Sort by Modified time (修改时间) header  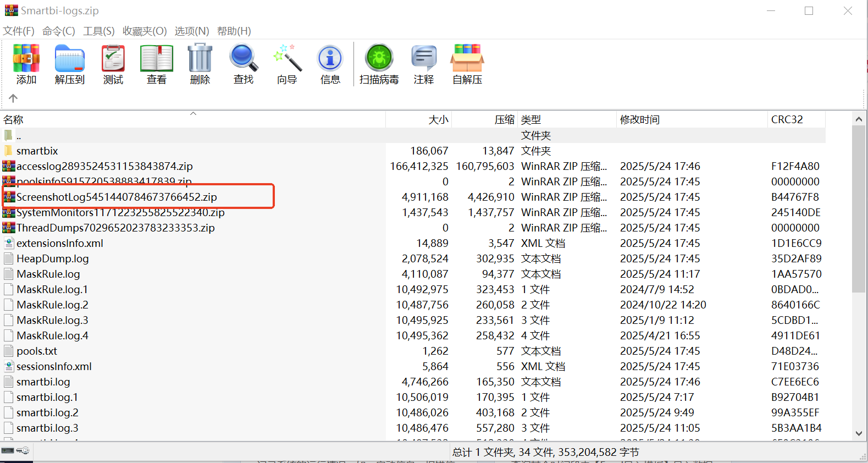point(692,119)
